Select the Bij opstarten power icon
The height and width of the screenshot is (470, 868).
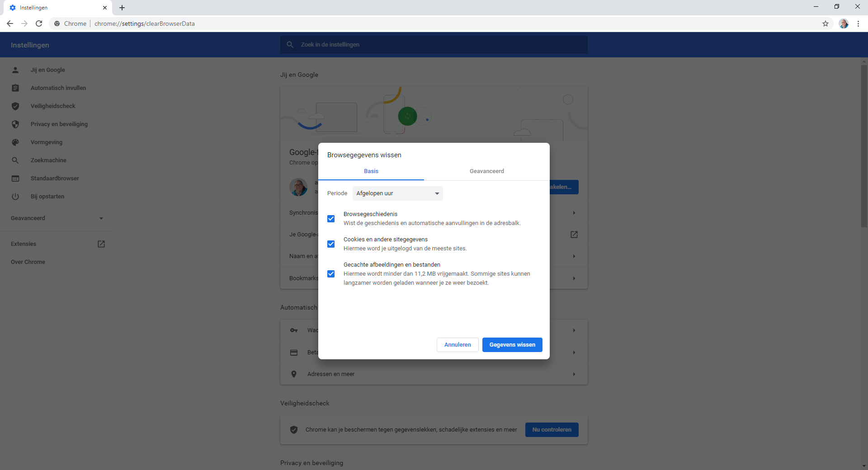(x=15, y=196)
